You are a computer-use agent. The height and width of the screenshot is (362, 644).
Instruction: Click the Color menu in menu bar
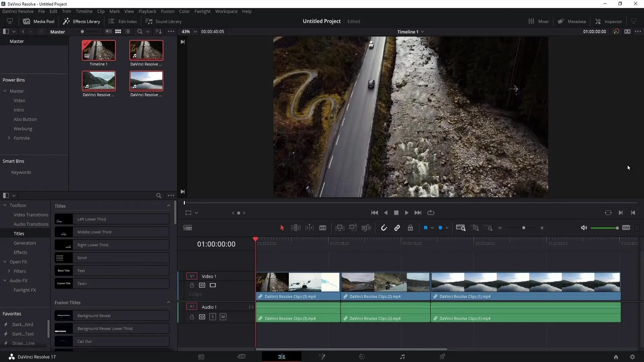tap(184, 11)
